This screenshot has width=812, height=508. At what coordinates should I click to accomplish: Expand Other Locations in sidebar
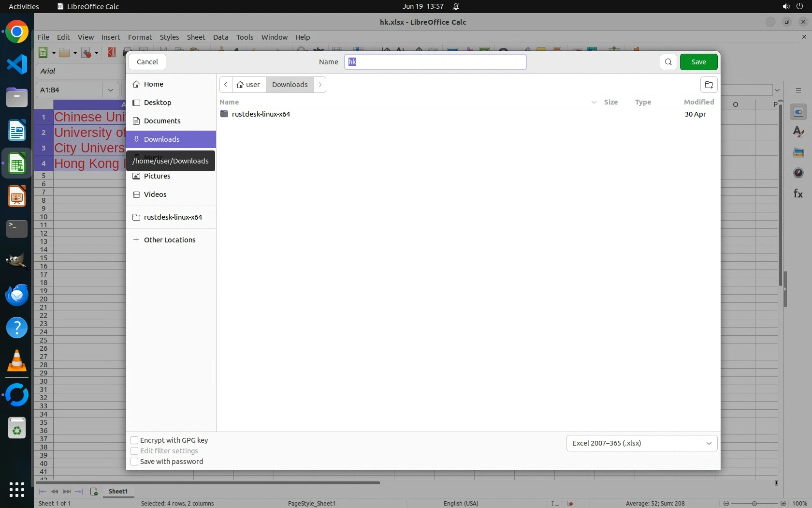pos(169,240)
